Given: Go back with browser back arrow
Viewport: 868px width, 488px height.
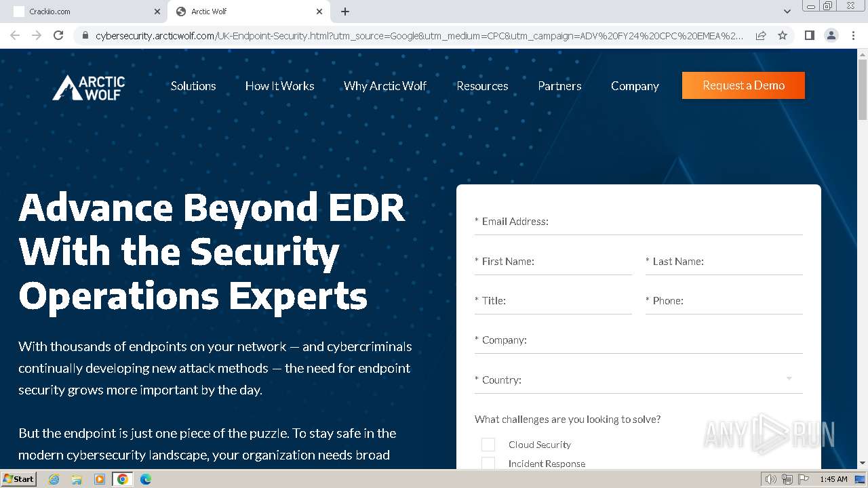Looking at the screenshot, I should click(x=15, y=35).
